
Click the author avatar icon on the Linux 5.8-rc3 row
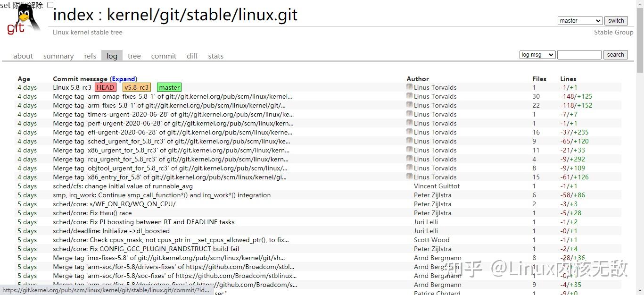click(x=409, y=86)
